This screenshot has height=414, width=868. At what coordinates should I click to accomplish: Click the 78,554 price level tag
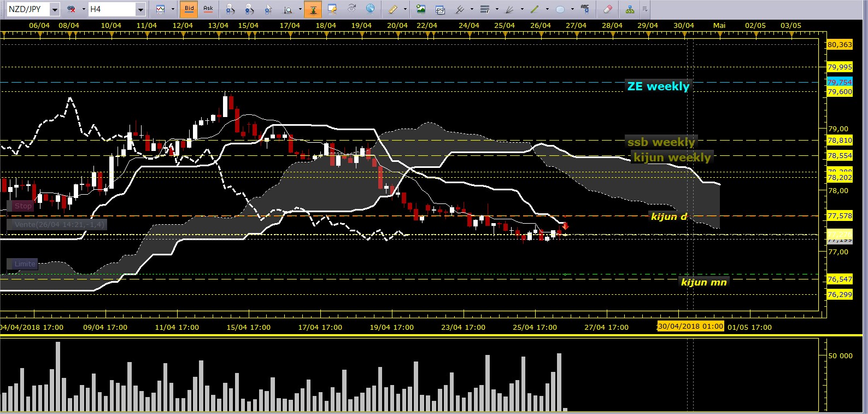[x=840, y=156]
